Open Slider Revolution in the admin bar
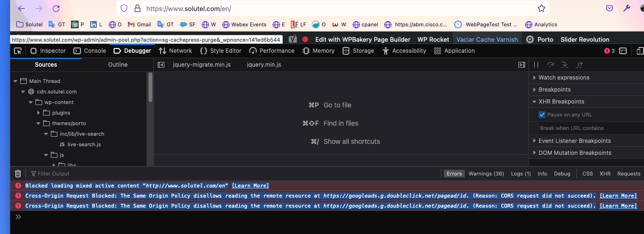644x234 pixels. (x=585, y=39)
